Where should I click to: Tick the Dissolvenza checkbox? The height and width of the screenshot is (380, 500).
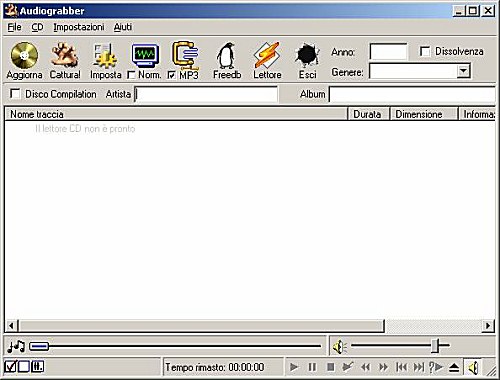[425, 51]
